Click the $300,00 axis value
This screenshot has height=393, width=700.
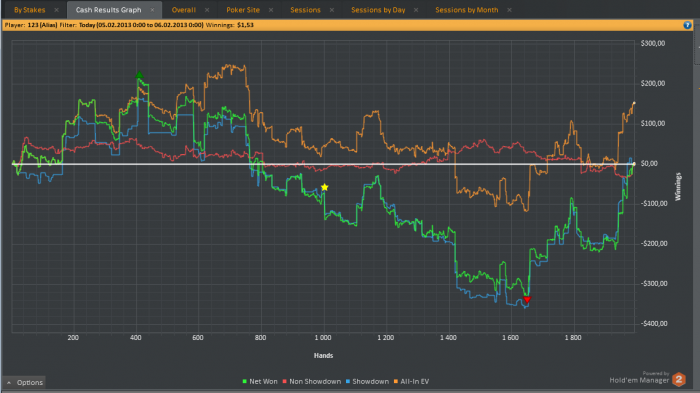[x=653, y=43]
